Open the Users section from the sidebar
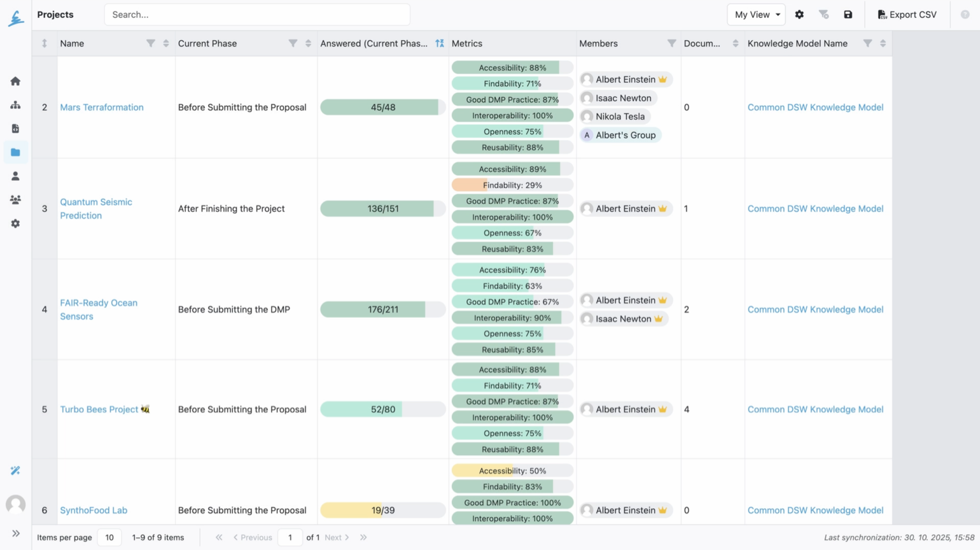The image size is (980, 550). 15,176
